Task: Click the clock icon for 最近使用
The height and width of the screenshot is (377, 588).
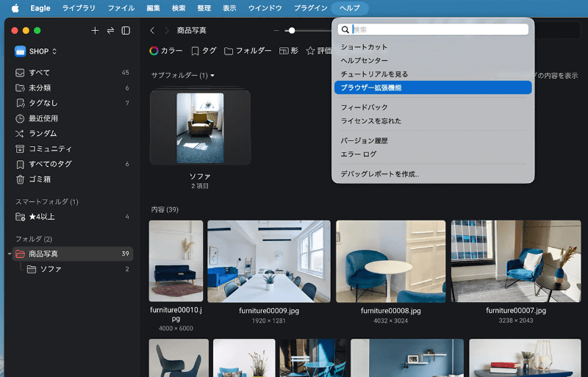Action: point(20,118)
